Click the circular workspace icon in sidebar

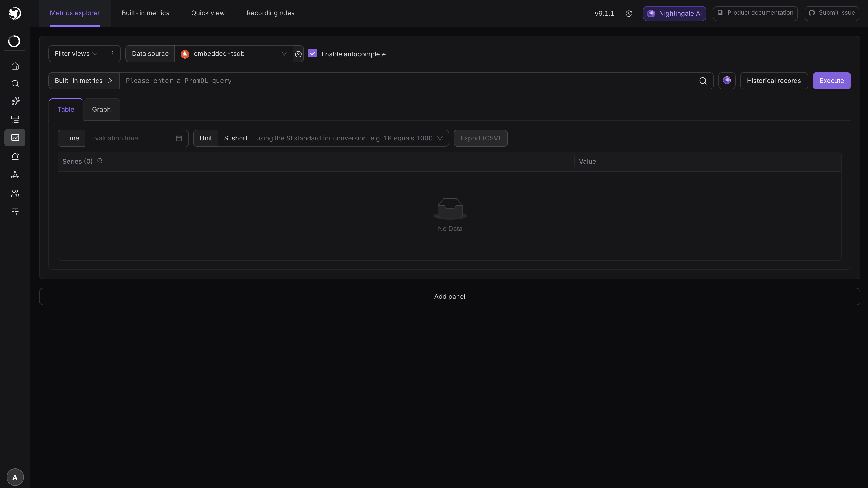(14, 41)
